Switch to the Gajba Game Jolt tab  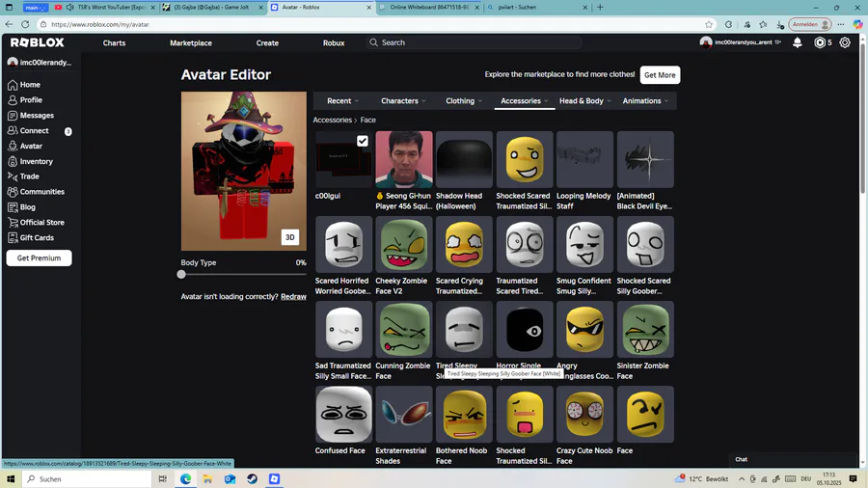pos(213,7)
